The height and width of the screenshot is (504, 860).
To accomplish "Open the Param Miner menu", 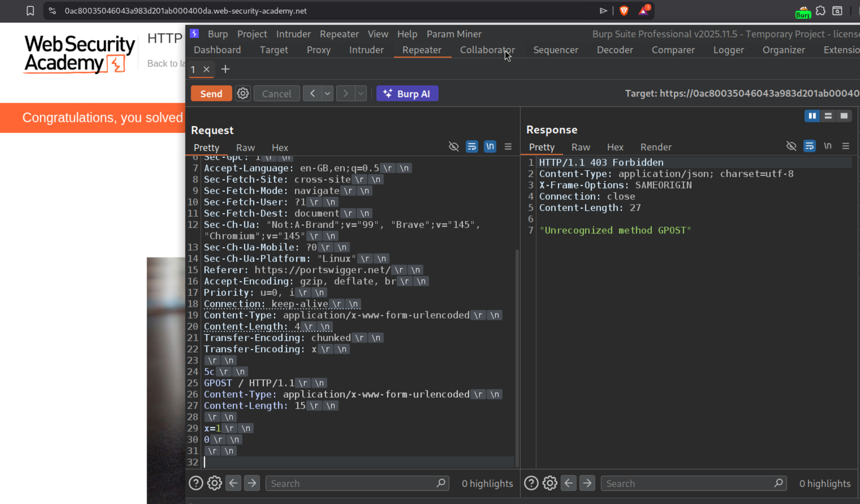I will [x=454, y=34].
